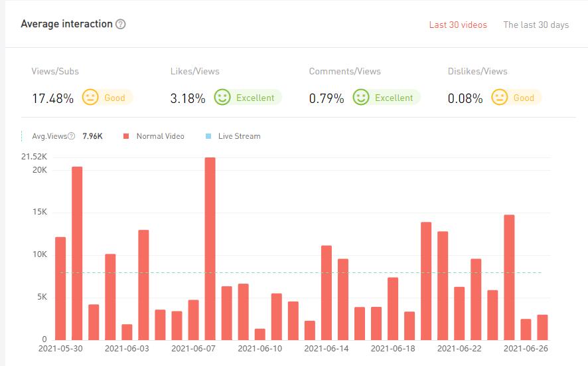
Task: Click the Avg.Views 7.96K legend value
Action: [x=92, y=136]
